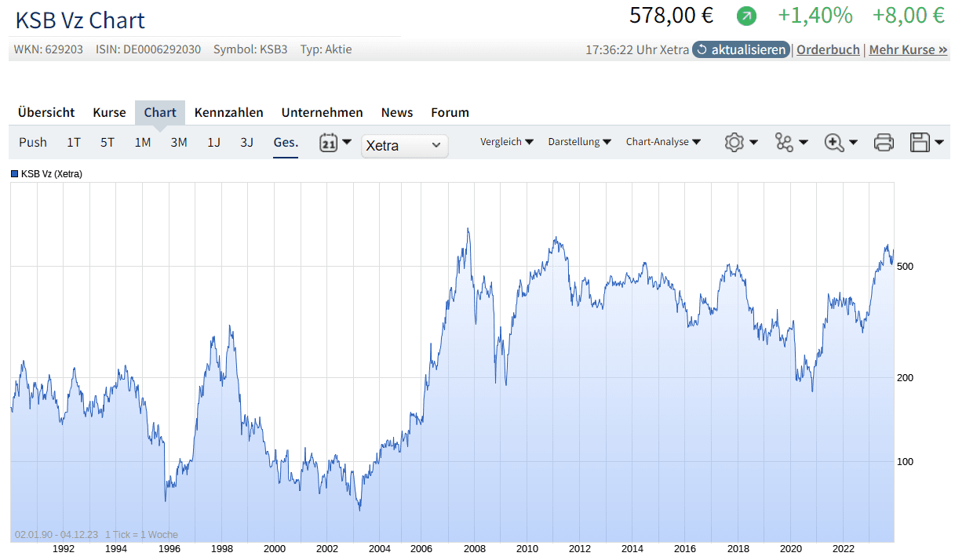The height and width of the screenshot is (560, 955).
Task: Click the Typ: Aktie text
Action: click(x=326, y=49)
